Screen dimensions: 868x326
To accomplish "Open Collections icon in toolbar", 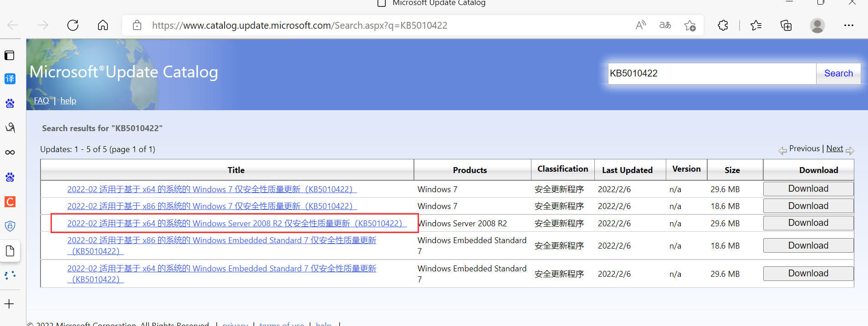I will [786, 25].
